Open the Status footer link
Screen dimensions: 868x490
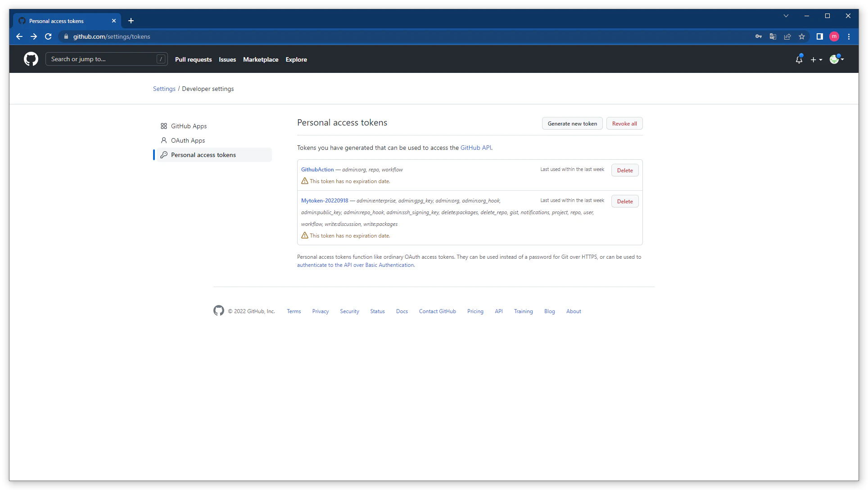point(377,311)
